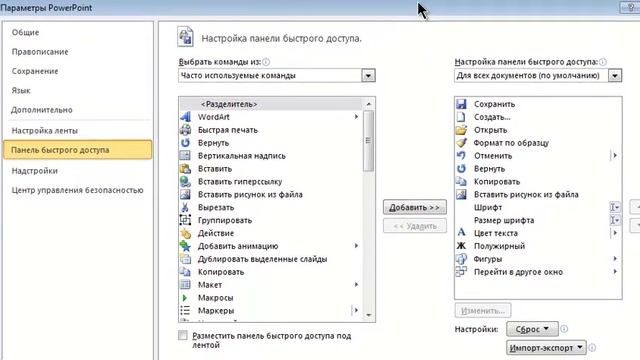Image resolution: width=640 pixels, height=360 pixels.
Task: Click the commands list scroll-down arrow
Action: pos(369,315)
